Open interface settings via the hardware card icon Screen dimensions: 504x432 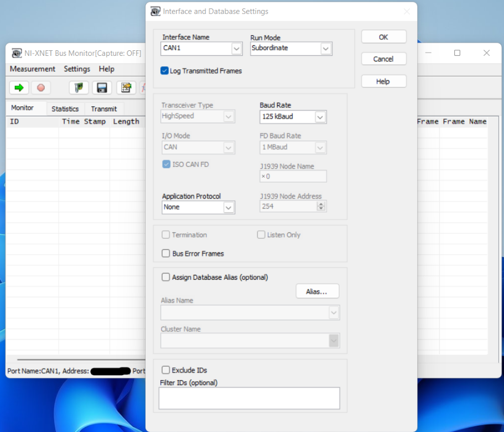79,87
